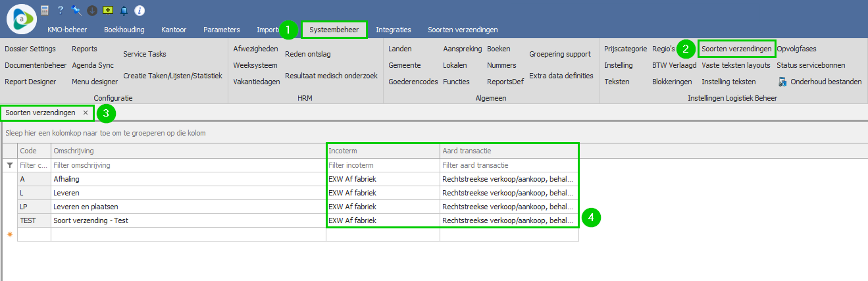Click the dark download arrow icon

pos(92,10)
